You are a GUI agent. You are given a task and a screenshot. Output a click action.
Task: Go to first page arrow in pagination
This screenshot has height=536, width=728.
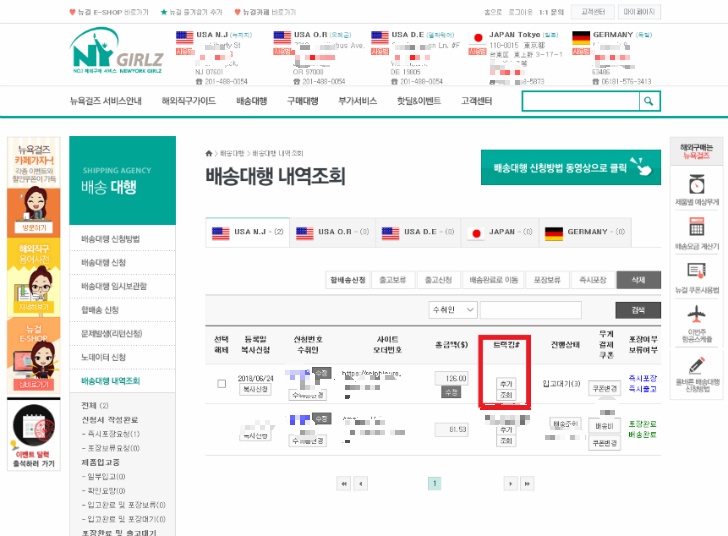(x=344, y=484)
